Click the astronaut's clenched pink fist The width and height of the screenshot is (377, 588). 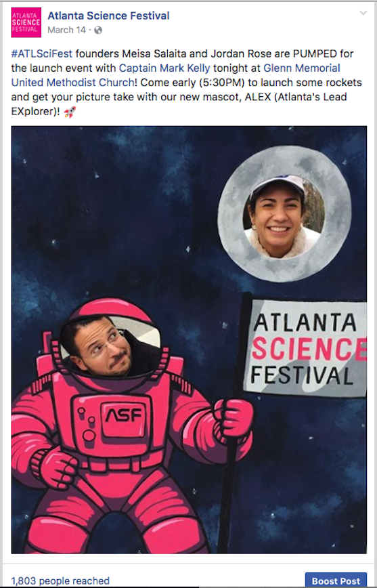tap(56, 467)
